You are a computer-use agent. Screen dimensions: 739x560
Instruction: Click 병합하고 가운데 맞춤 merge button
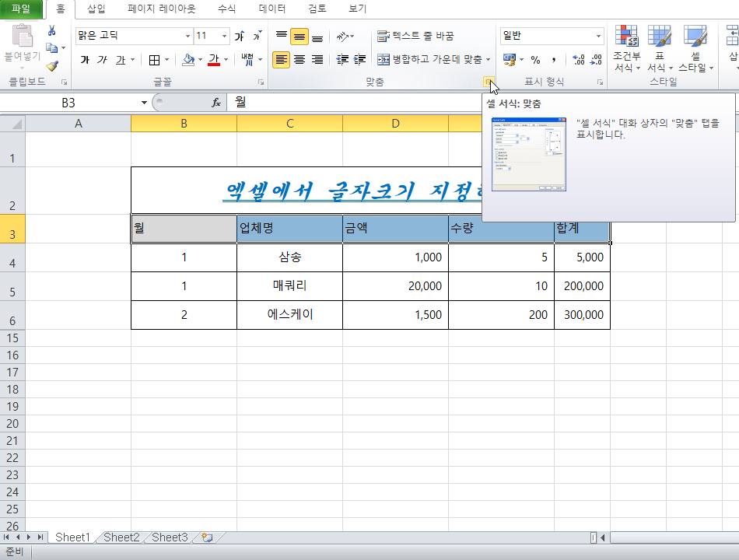[x=429, y=60]
